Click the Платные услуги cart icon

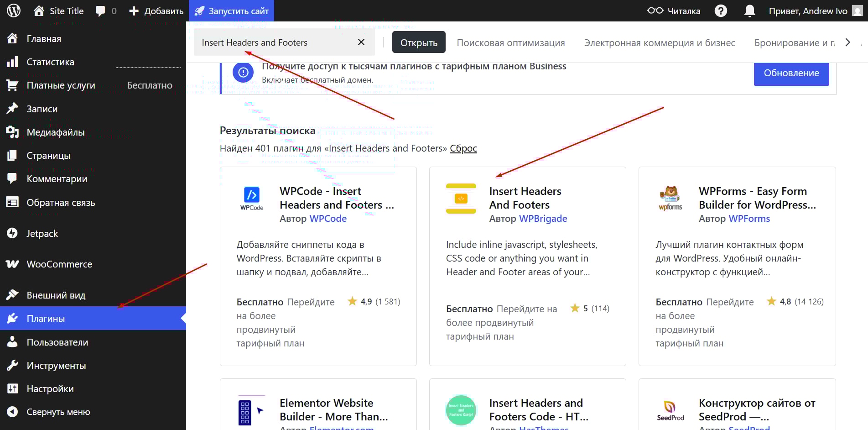click(12, 85)
